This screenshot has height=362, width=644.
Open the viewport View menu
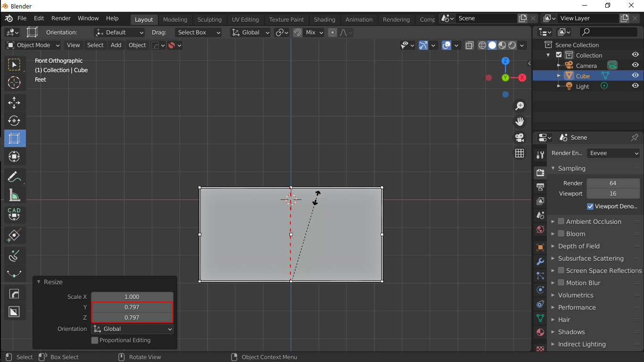click(73, 45)
